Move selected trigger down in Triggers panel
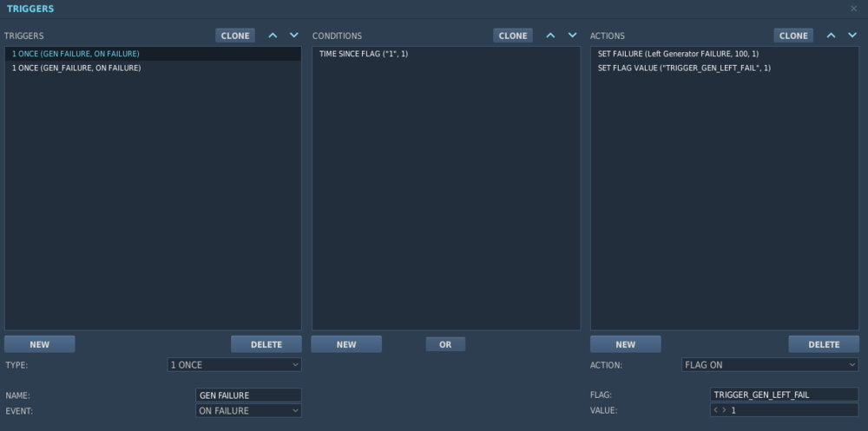This screenshot has height=431, width=868. tap(294, 36)
